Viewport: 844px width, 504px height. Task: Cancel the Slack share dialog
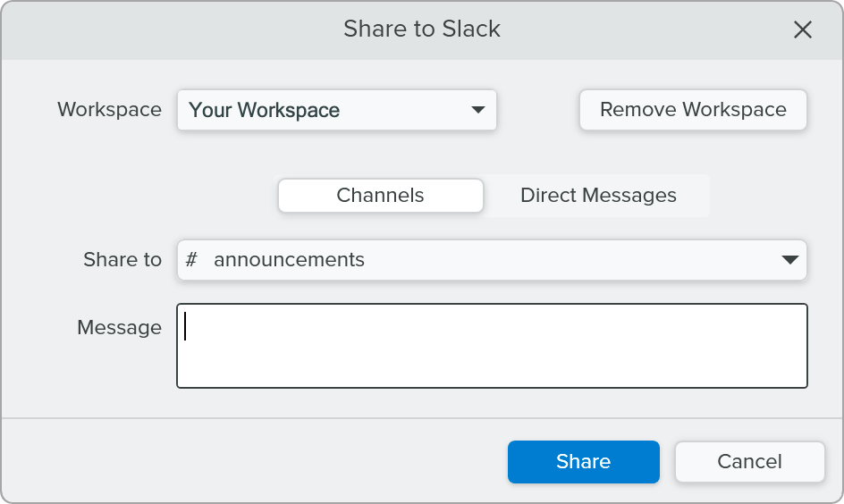point(750,461)
